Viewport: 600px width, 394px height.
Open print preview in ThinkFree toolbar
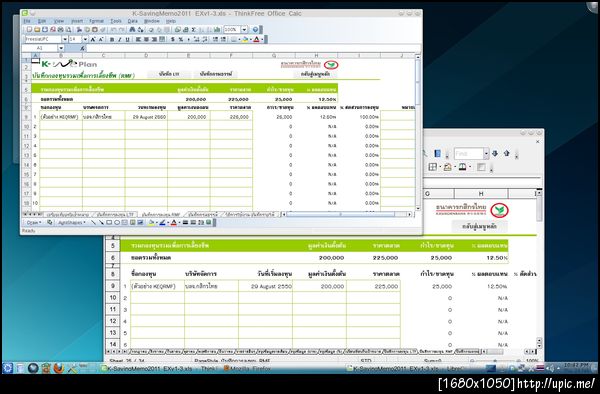pyautogui.click(x=68, y=29)
